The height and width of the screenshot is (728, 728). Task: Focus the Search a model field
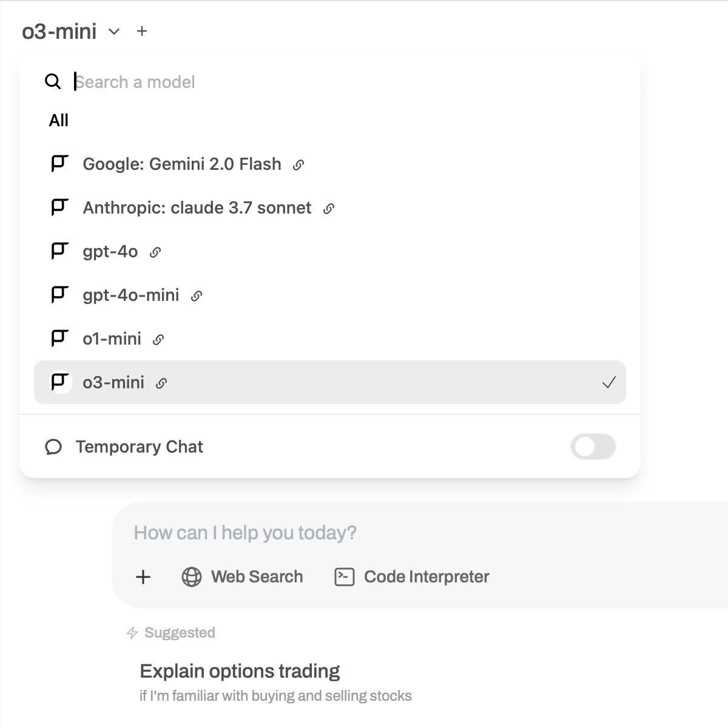pyautogui.click(x=243, y=82)
